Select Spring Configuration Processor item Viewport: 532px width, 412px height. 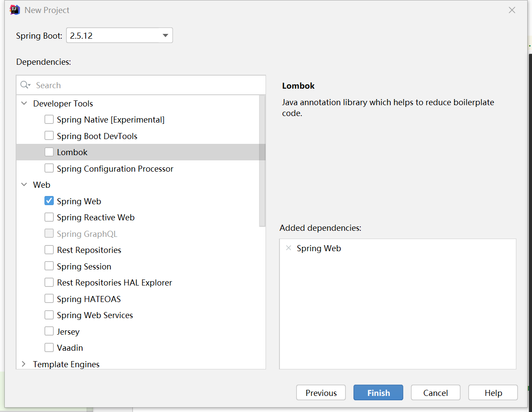[115, 169]
